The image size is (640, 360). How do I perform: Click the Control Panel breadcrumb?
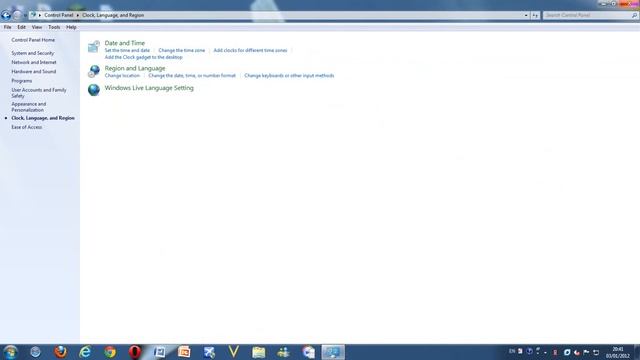[x=59, y=15]
